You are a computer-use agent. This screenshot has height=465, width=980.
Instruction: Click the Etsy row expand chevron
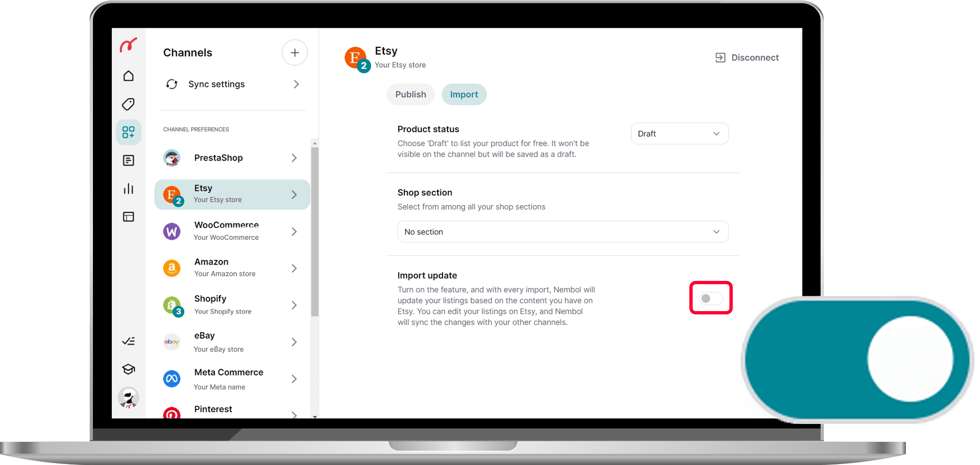(294, 194)
